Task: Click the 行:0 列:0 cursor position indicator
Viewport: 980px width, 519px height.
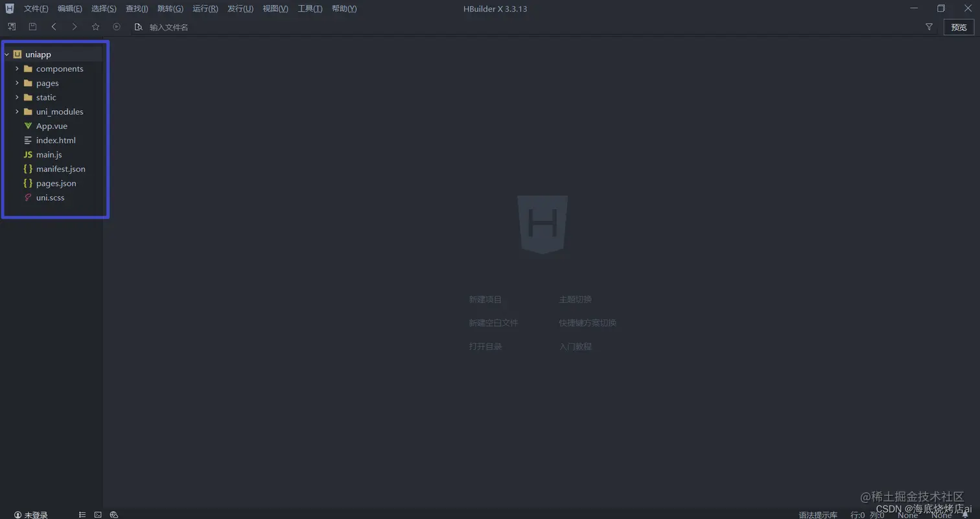Action: coord(867,514)
